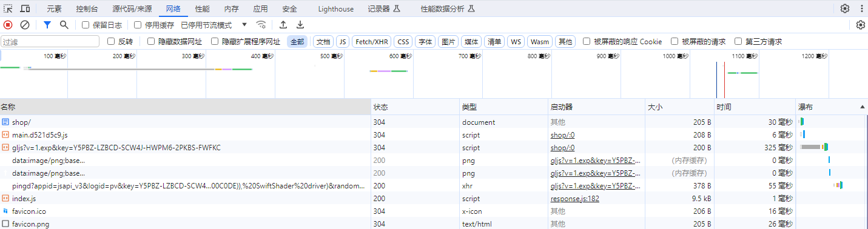
Task: Check the 反转 filter checkbox
Action: pyautogui.click(x=111, y=41)
